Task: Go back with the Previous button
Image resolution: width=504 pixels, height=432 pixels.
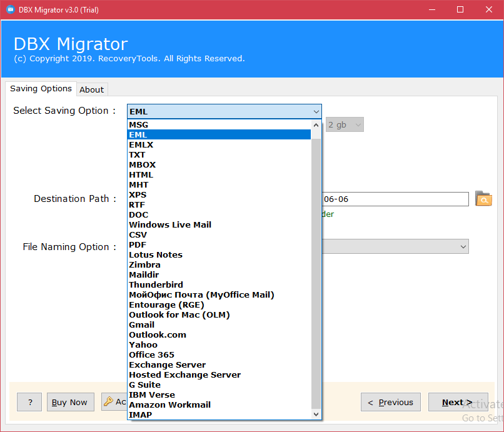Action: pyautogui.click(x=391, y=402)
